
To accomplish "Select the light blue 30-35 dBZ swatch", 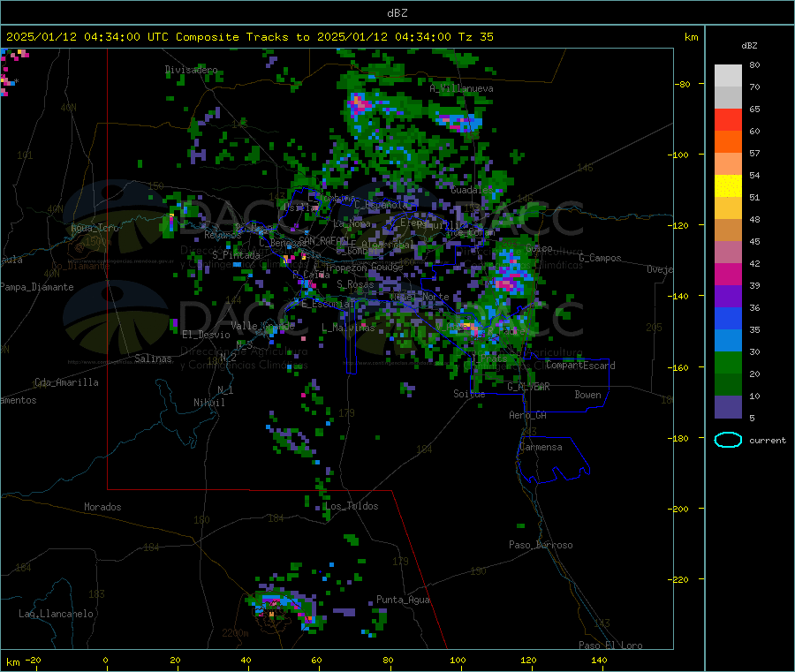I will tap(728, 341).
